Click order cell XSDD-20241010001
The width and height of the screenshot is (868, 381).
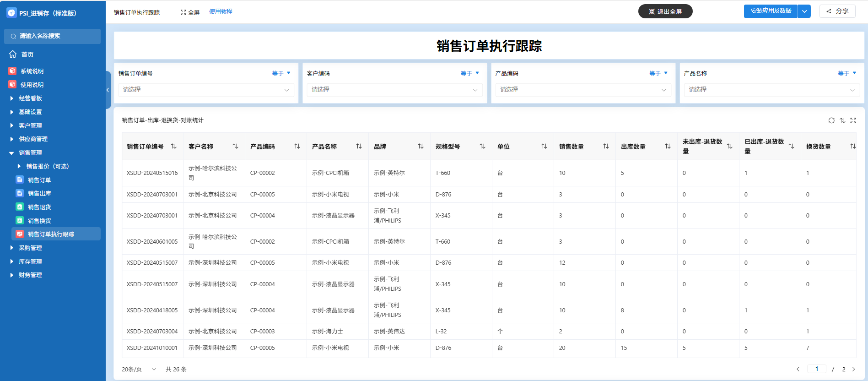152,348
